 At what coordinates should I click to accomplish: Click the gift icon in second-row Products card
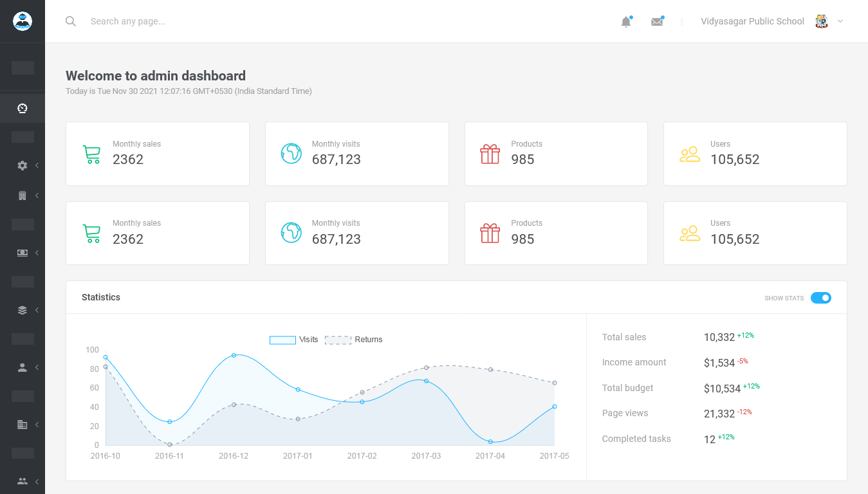490,233
